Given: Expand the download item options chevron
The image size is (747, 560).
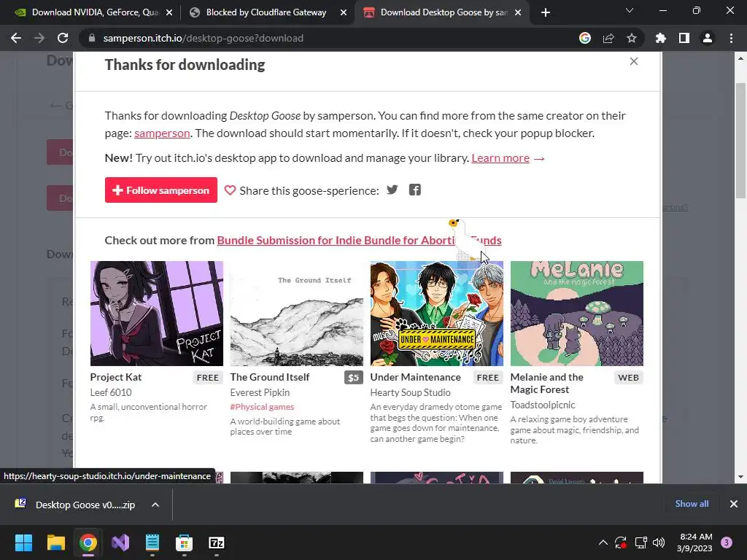Looking at the screenshot, I should click(155, 505).
